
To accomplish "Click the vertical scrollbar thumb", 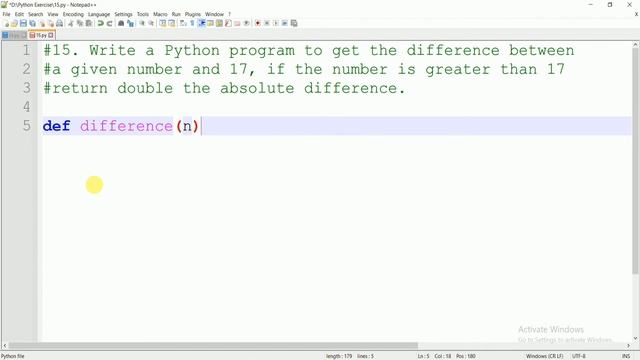I will [636, 161].
